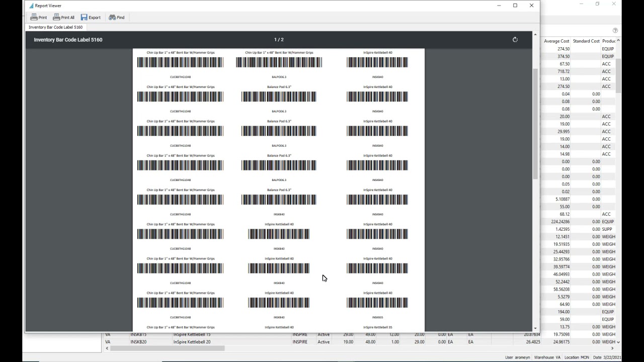This screenshot has width=644, height=362.
Task: Click the report viewer vertical scrollbar thumb
Action: [x=535, y=124]
